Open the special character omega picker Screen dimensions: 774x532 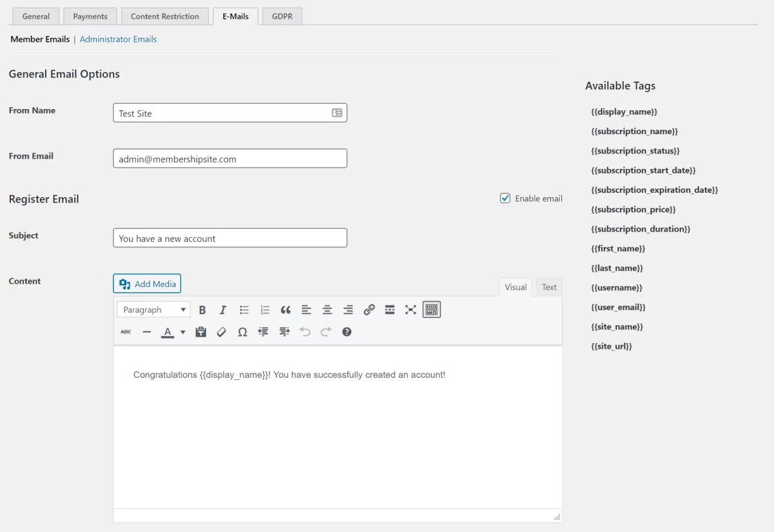point(243,332)
